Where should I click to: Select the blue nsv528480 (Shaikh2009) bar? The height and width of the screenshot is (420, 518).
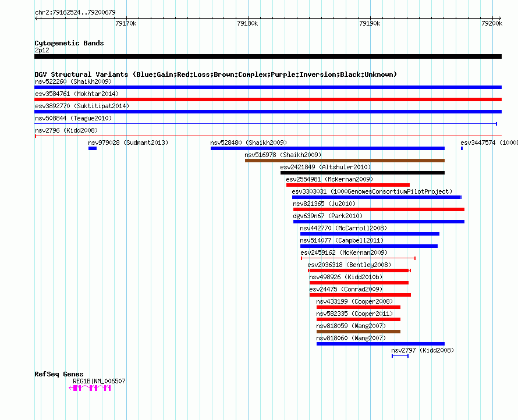click(328, 148)
